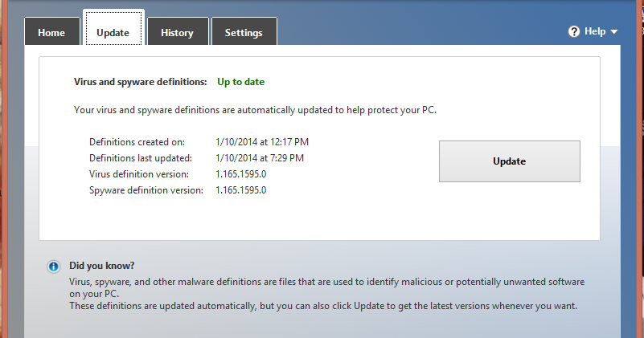Image resolution: width=644 pixels, height=338 pixels.
Task: Click the "Did you know?" heading
Action: click(101, 265)
